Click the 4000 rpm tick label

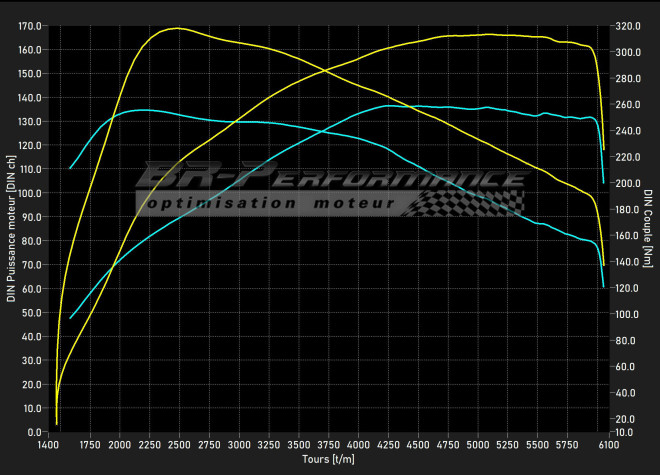coord(359,445)
